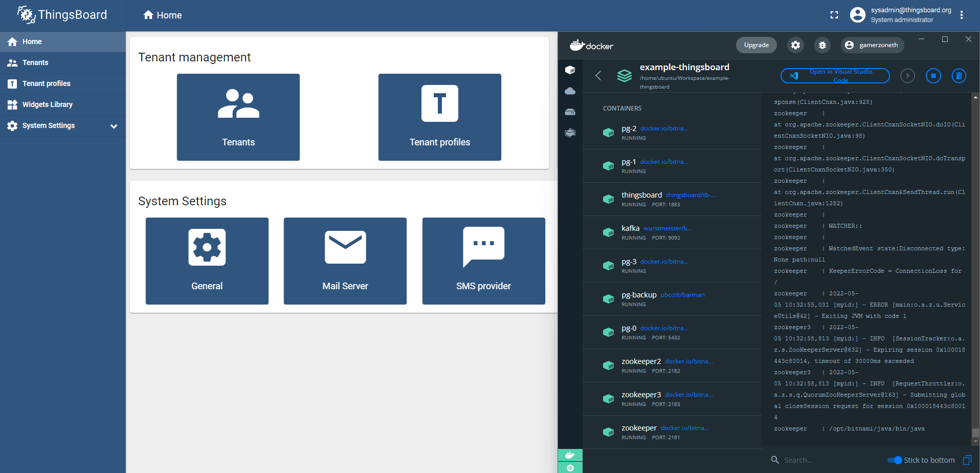Select the pg-2 container
This screenshot has height=473, width=980.
(672, 133)
